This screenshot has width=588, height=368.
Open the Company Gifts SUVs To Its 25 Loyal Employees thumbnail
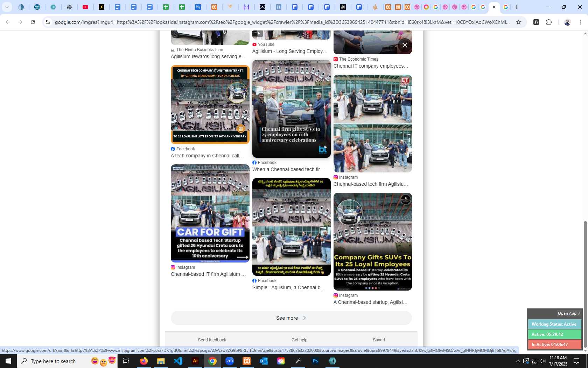(373, 241)
